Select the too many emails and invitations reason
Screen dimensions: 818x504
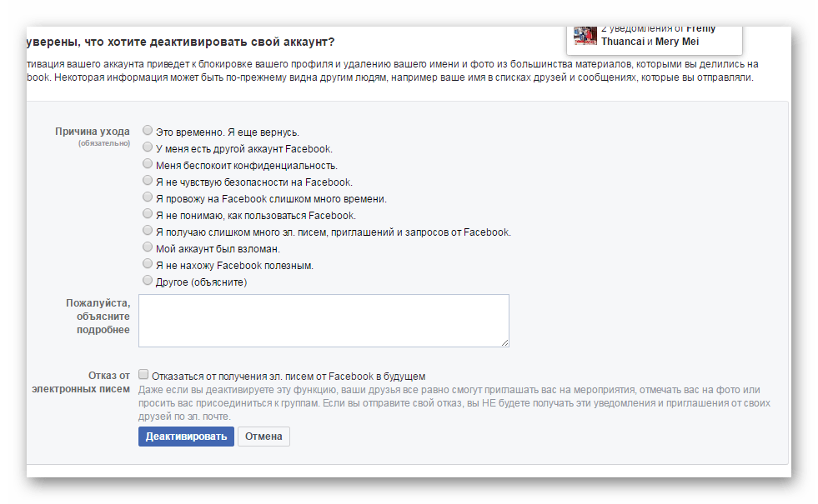pos(148,231)
